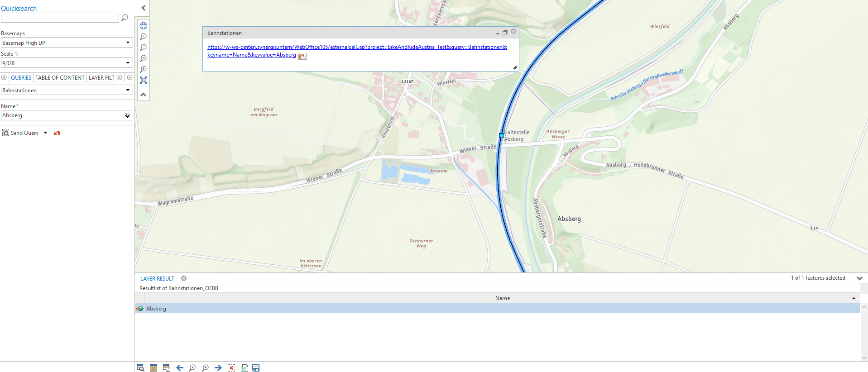Click the four-arrows zoom to extent icon
Screen dimensions: 868x372
tap(144, 80)
